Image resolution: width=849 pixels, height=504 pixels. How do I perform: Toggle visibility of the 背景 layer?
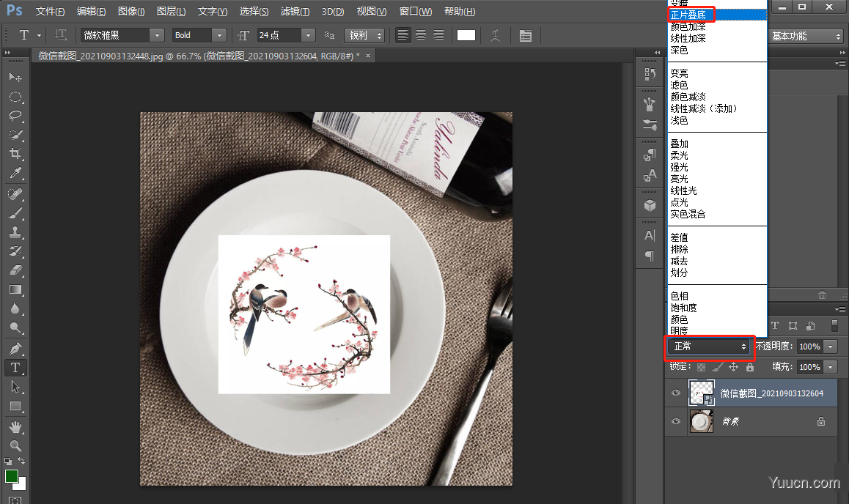click(x=676, y=421)
